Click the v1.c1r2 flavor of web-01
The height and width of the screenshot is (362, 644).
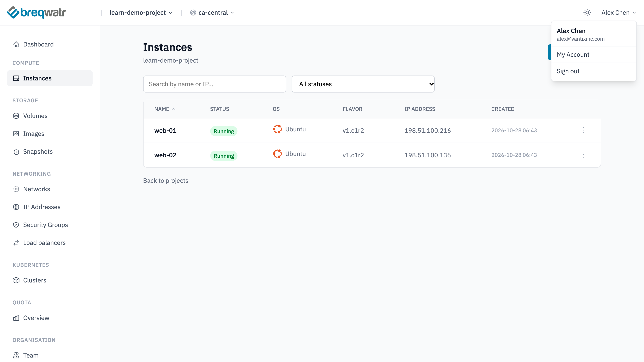coord(353,130)
